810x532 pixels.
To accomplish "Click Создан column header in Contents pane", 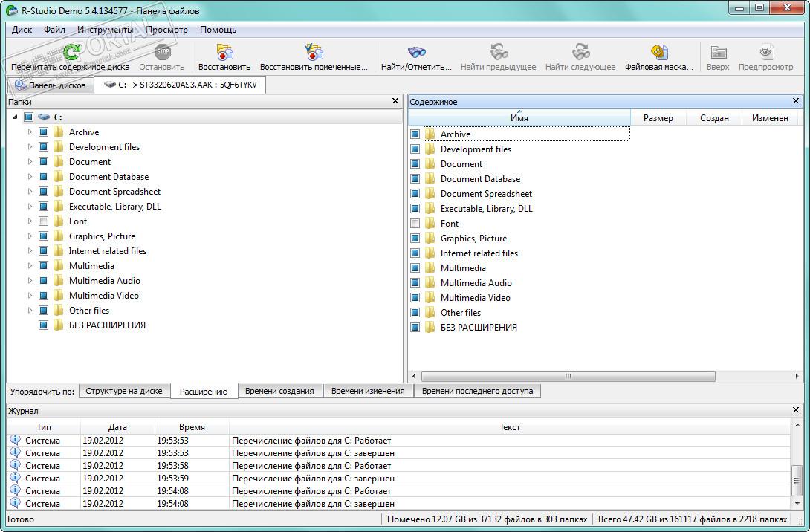I will [x=714, y=117].
